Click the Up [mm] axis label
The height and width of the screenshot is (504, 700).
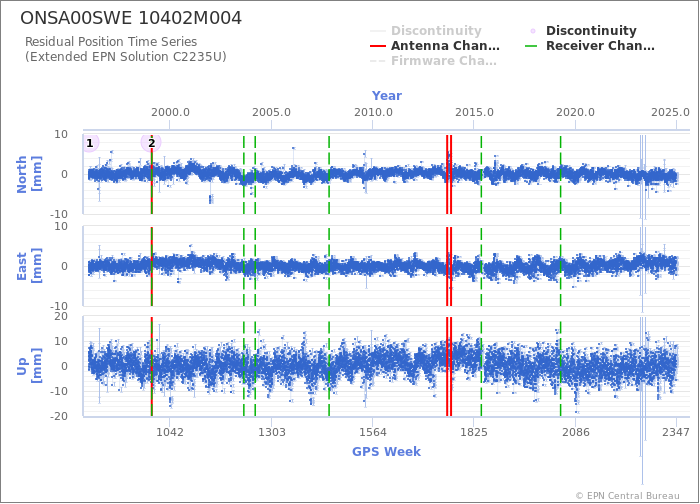(x=29, y=366)
